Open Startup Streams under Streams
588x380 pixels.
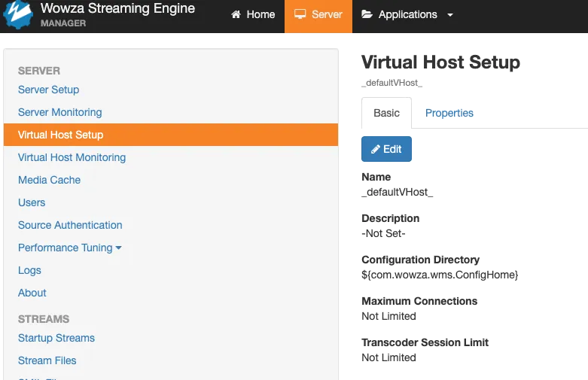pyautogui.click(x=56, y=338)
